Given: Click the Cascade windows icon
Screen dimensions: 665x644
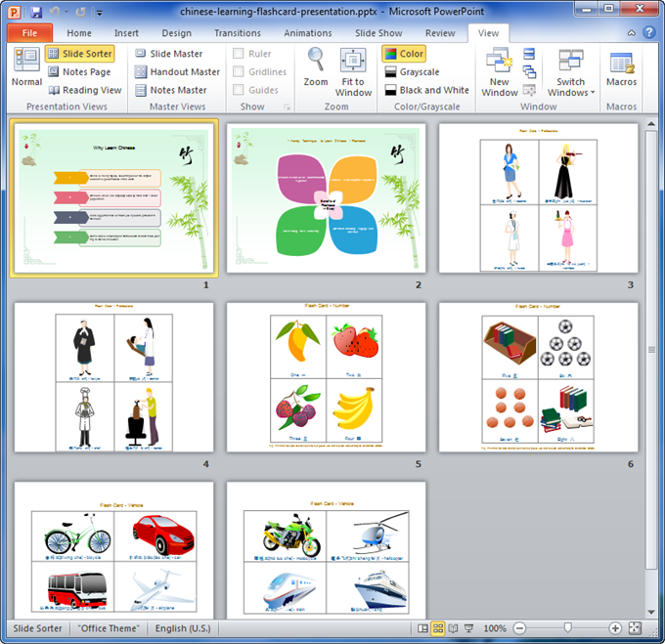Looking at the screenshot, I should [529, 71].
